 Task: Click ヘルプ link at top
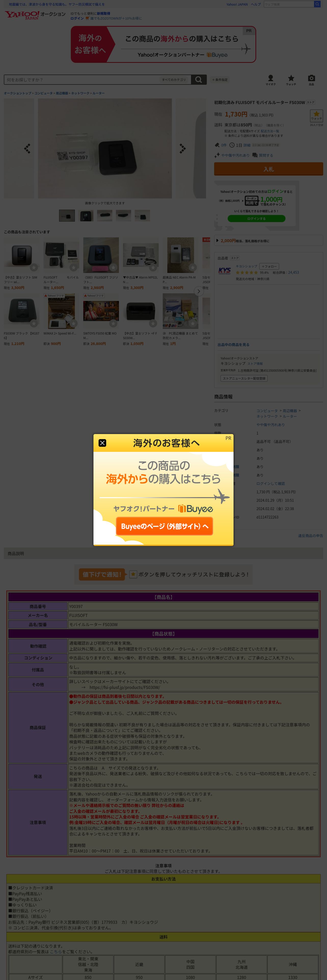tap(255, 4)
